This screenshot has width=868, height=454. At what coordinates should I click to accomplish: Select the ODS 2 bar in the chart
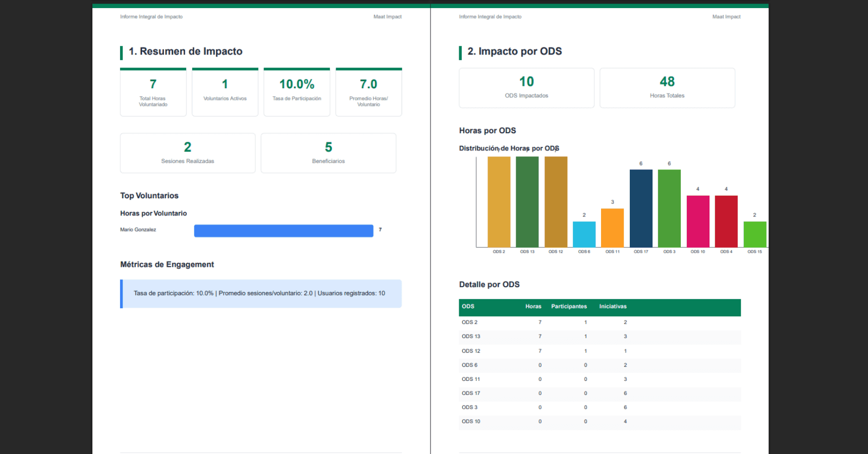[x=499, y=202]
